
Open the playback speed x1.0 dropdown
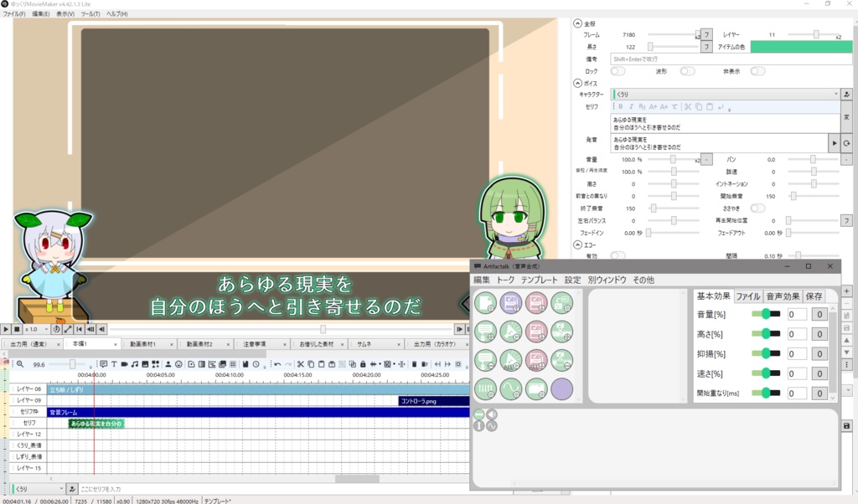(x=36, y=329)
